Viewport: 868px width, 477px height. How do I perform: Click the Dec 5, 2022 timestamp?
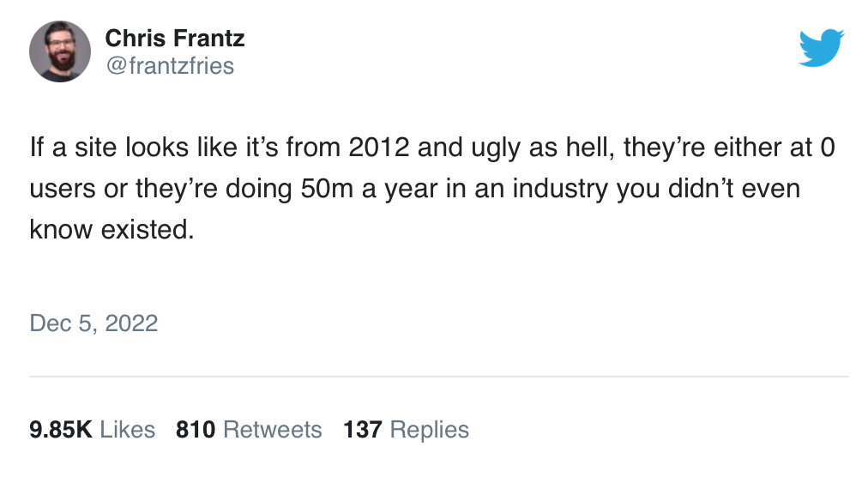93,323
